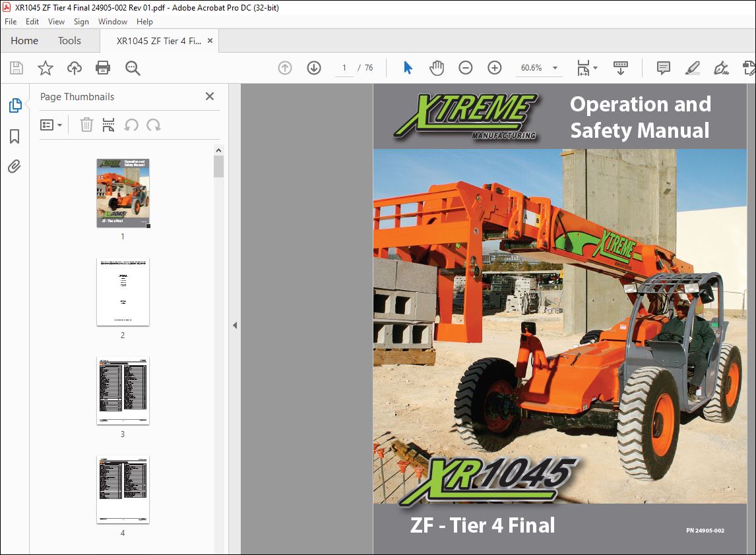This screenshot has width=756, height=555.
Task: Click the upload to cloud icon
Action: click(x=75, y=68)
